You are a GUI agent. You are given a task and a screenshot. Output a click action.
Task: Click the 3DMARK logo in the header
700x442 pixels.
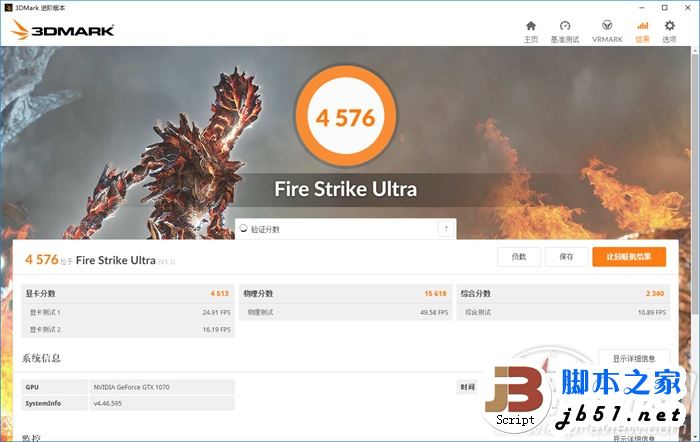click(x=62, y=30)
